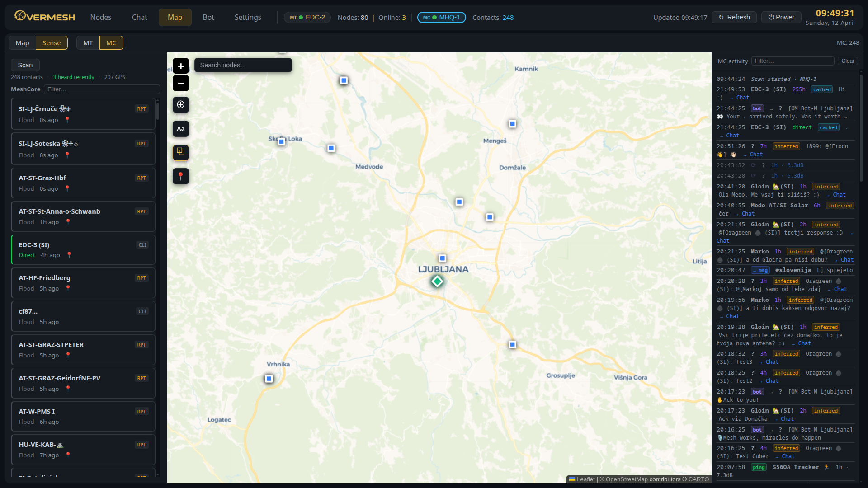Click the Contacts: 248 counter
This screenshot has width=868, height=488.
tap(493, 18)
